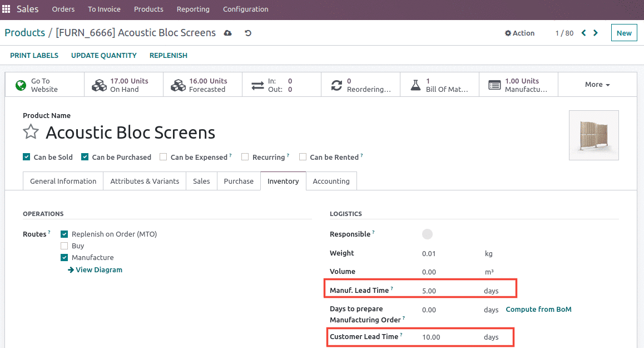The width and height of the screenshot is (644, 348).
Task: Enable the Buy route checkbox
Action: tap(65, 246)
